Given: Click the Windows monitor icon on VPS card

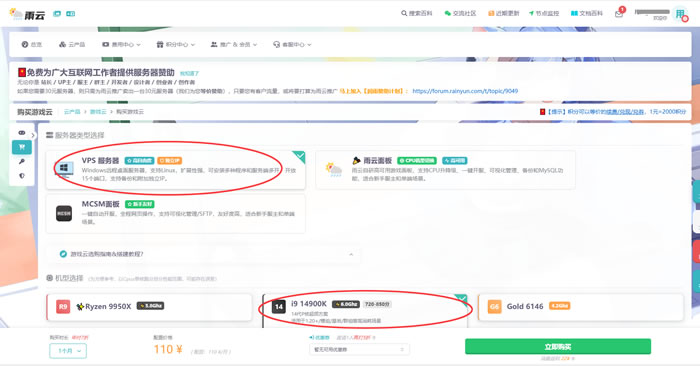Looking at the screenshot, I should 64,169.
